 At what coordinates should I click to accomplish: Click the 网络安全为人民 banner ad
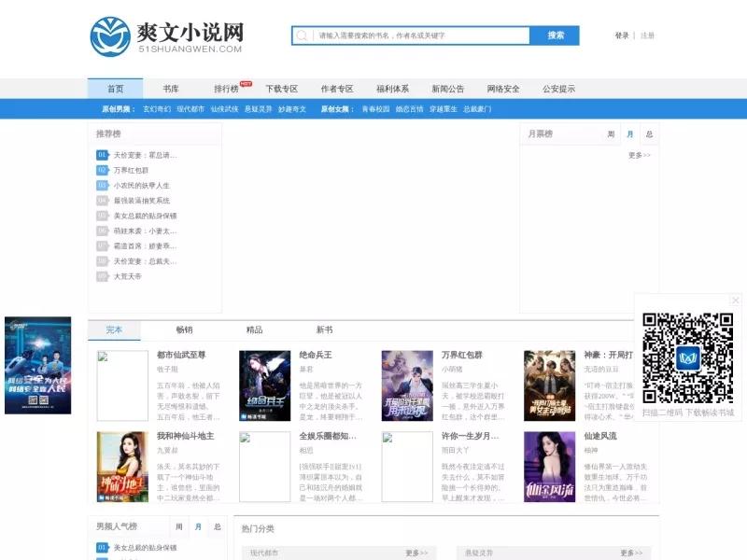coord(38,365)
